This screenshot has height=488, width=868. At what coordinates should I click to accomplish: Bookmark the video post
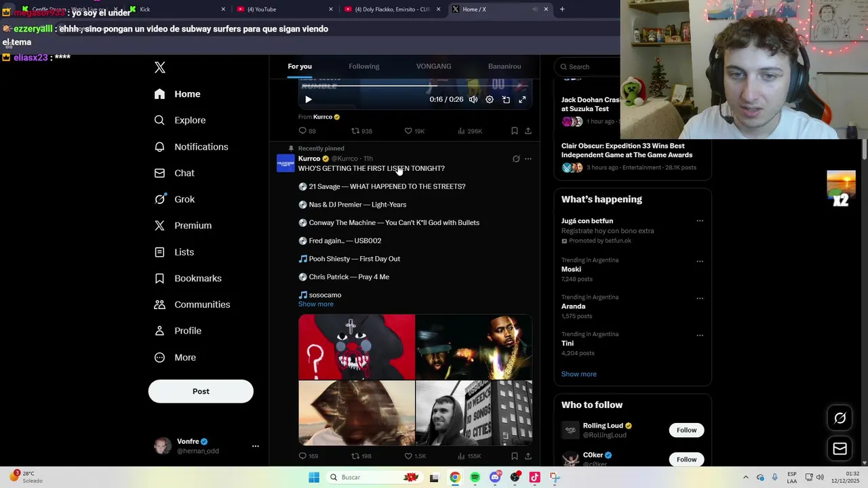pos(515,131)
